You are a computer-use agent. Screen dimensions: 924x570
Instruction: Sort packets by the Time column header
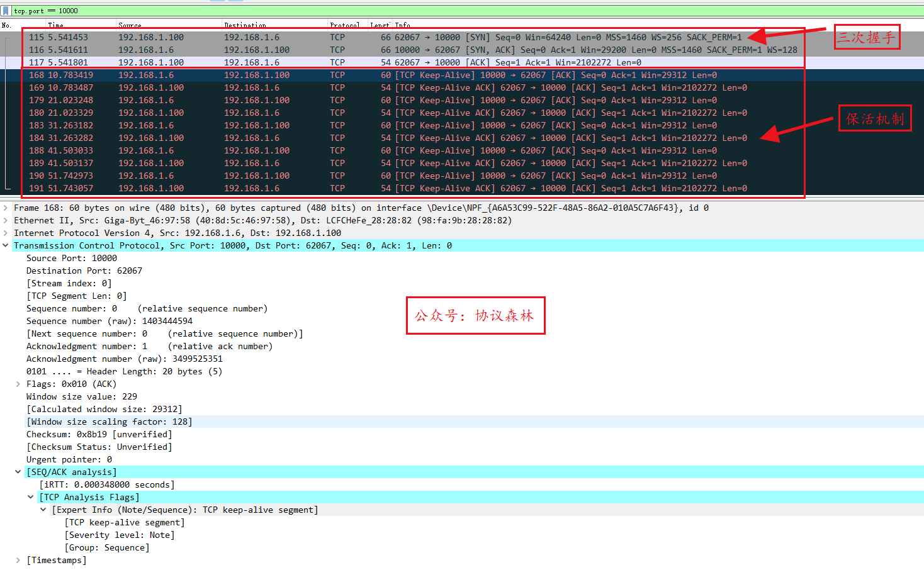pyautogui.click(x=81, y=25)
